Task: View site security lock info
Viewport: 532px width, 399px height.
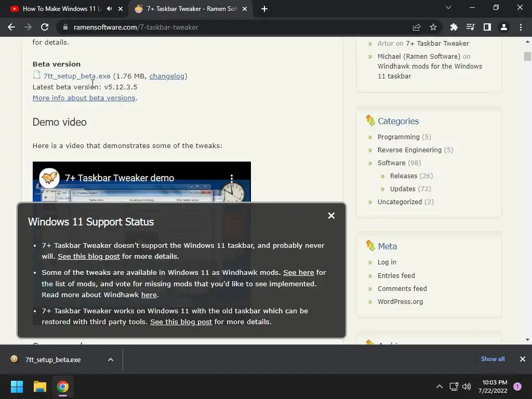Action: pyautogui.click(x=65, y=27)
